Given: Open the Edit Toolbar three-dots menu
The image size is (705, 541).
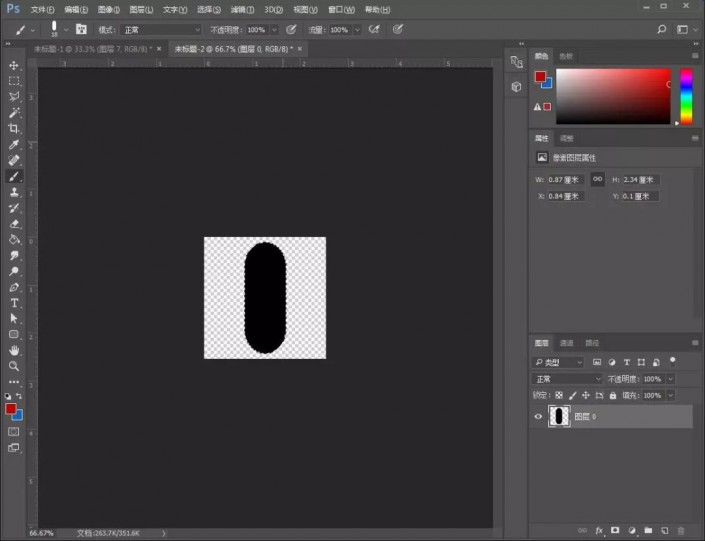Looking at the screenshot, I should tap(14, 382).
